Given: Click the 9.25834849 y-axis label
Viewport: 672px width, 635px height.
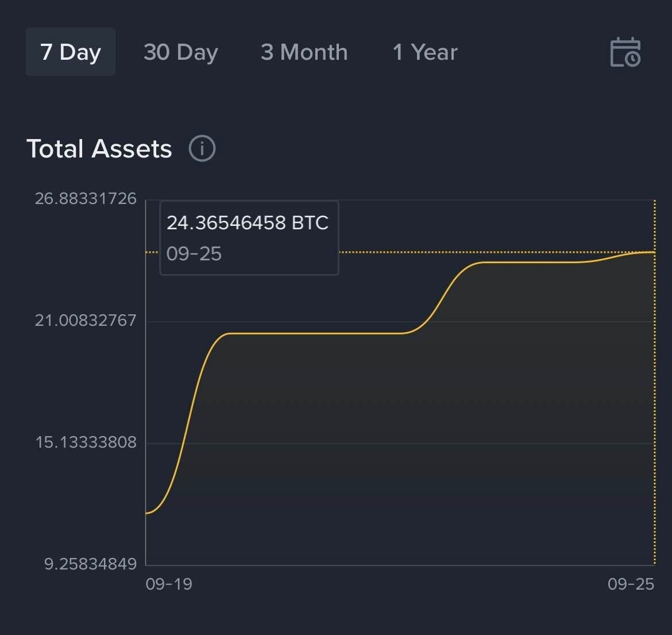Looking at the screenshot, I should pyautogui.click(x=91, y=564).
